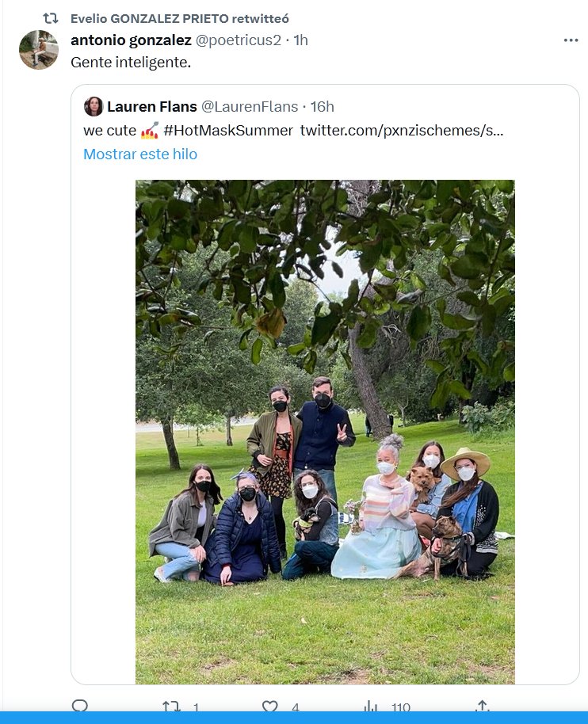This screenshot has width=588, height=724.
Task: Click the Lauren Flans display name
Action: (x=152, y=106)
